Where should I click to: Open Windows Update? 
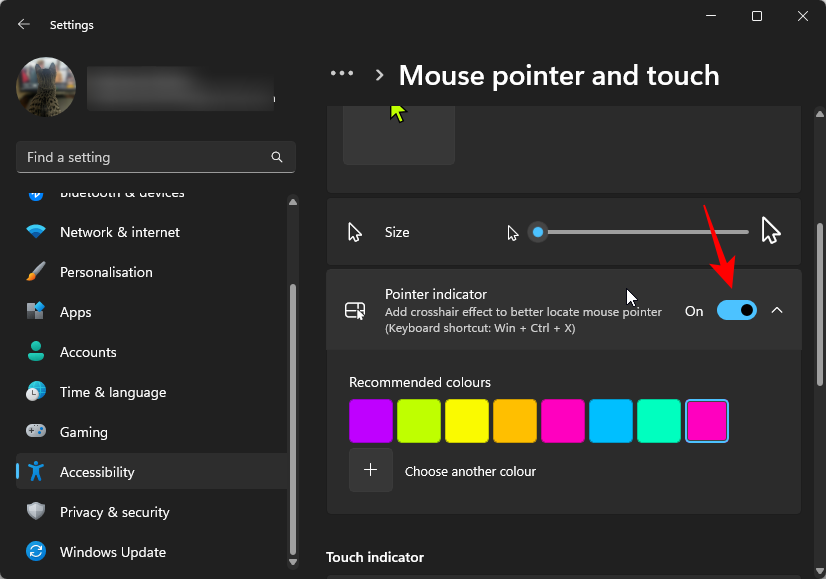152,552
